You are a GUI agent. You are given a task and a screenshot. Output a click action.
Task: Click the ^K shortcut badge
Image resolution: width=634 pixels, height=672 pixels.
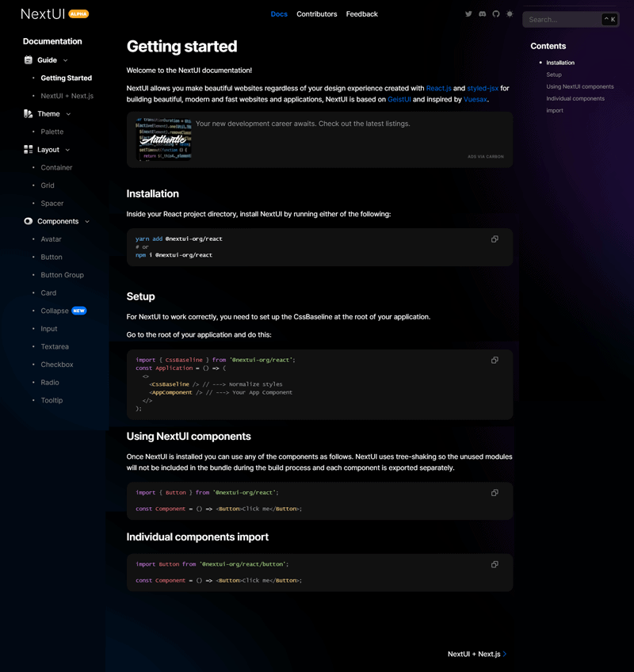coord(609,19)
